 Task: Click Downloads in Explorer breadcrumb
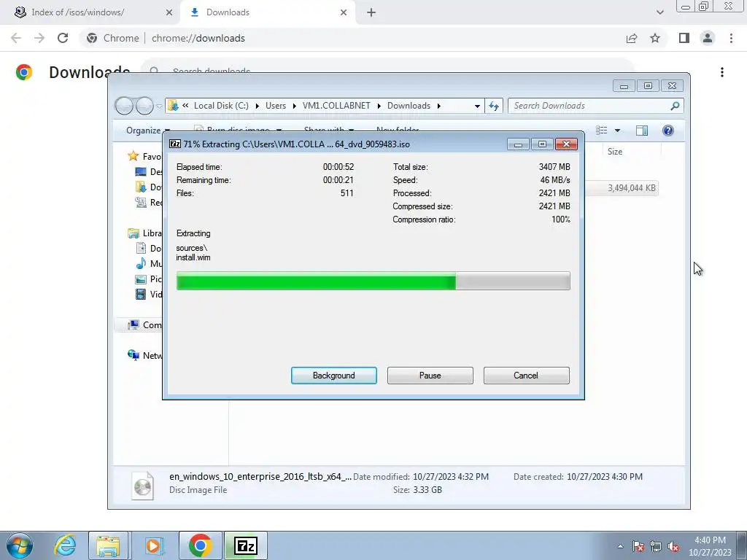click(409, 106)
